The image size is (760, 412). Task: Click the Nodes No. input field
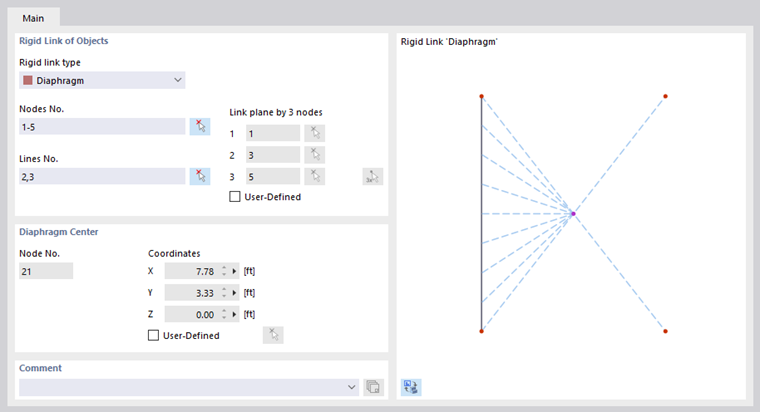pyautogui.click(x=102, y=127)
